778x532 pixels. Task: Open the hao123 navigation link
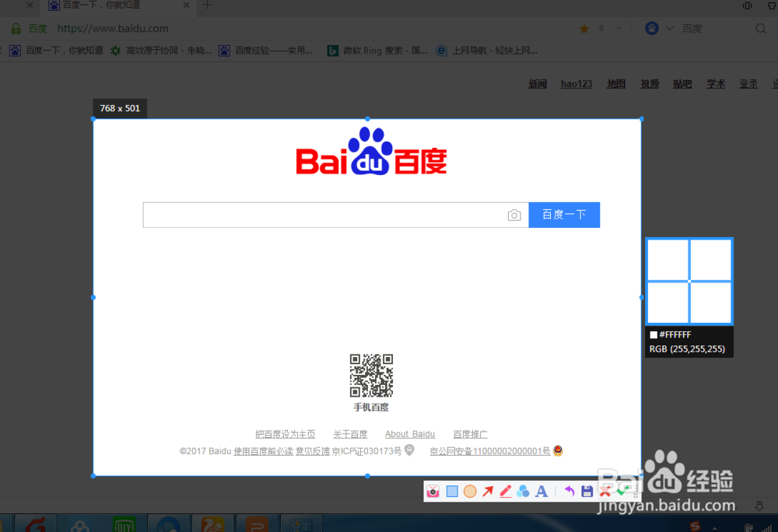(576, 84)
